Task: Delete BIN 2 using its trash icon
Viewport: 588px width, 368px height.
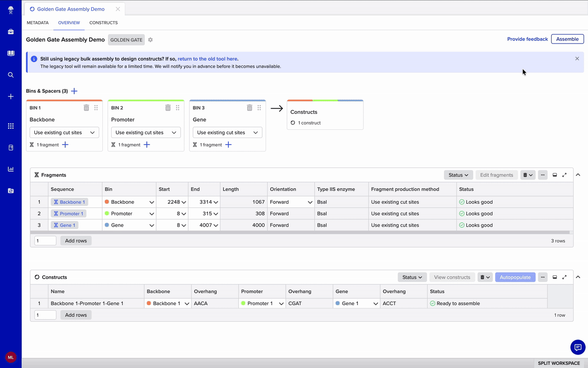Action: (168, 107)
